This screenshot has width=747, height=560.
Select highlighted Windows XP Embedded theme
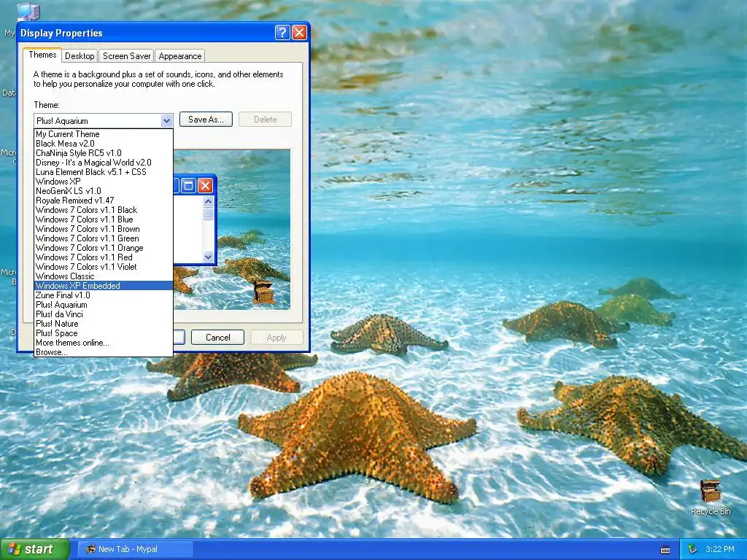click(x=104, y=286)
